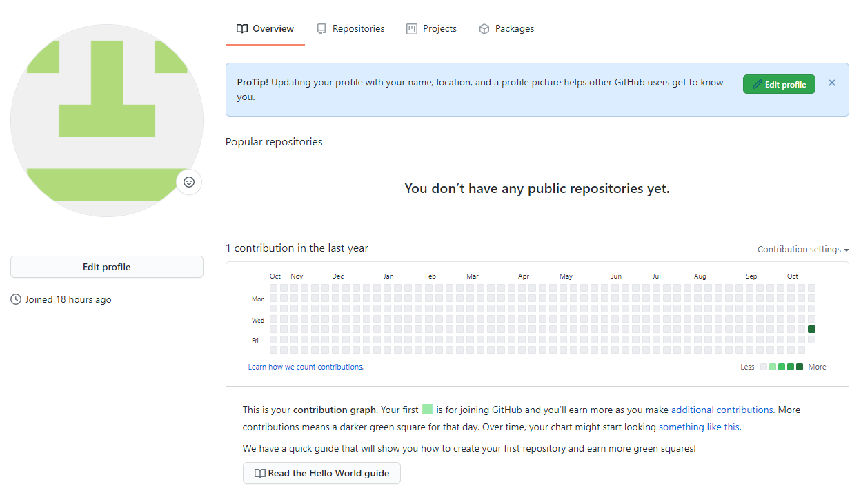Screen dimensions: 861x504
Task: Click the 'Joined 18 hours ago' text
Action: point(68,299)
